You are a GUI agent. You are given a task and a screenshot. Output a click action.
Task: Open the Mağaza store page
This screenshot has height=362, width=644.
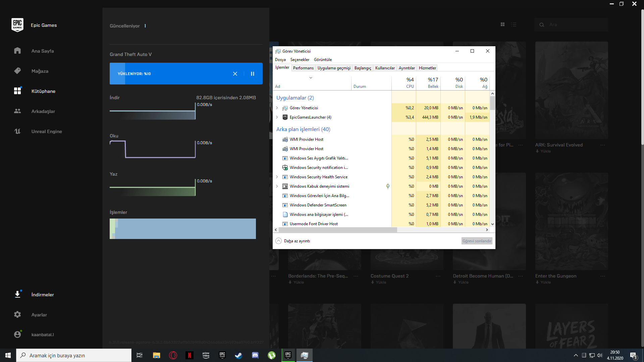(40, 71)
